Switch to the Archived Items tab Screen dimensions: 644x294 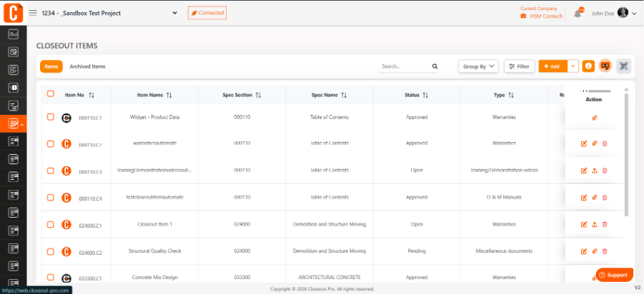pos(87,66)
